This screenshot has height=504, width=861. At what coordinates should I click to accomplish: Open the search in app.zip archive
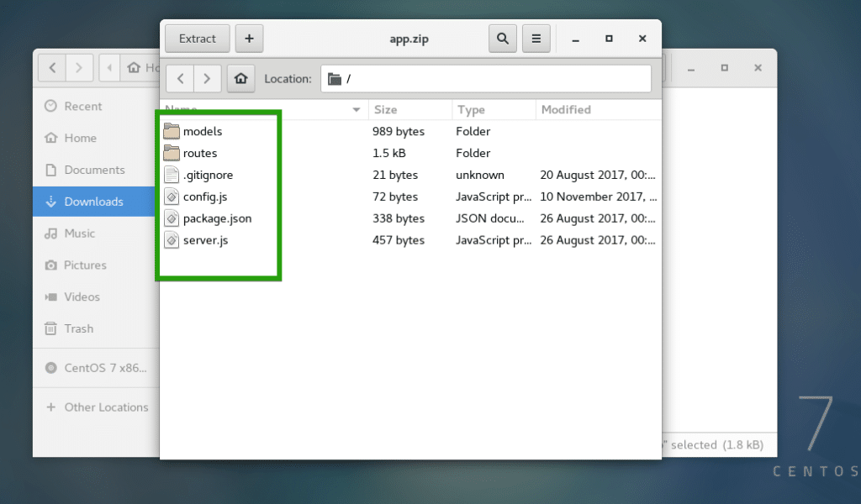click(x=502, y=38)
